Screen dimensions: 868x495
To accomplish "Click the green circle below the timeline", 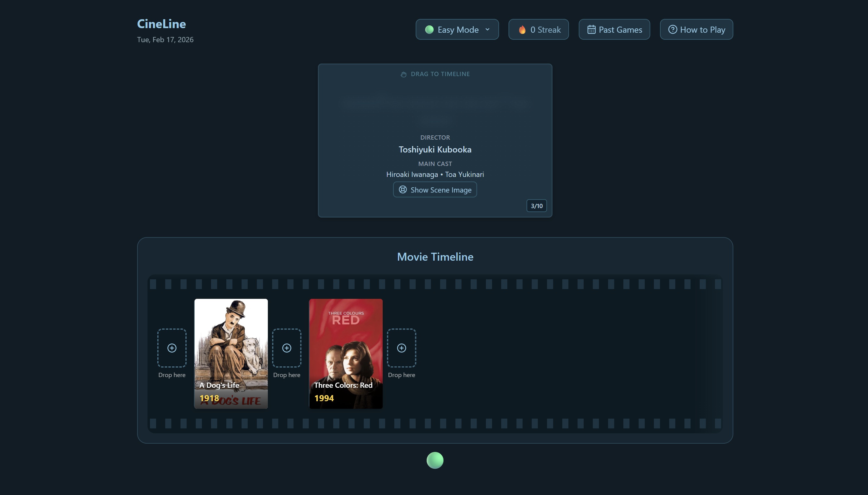I will click(x=435, y=460).
